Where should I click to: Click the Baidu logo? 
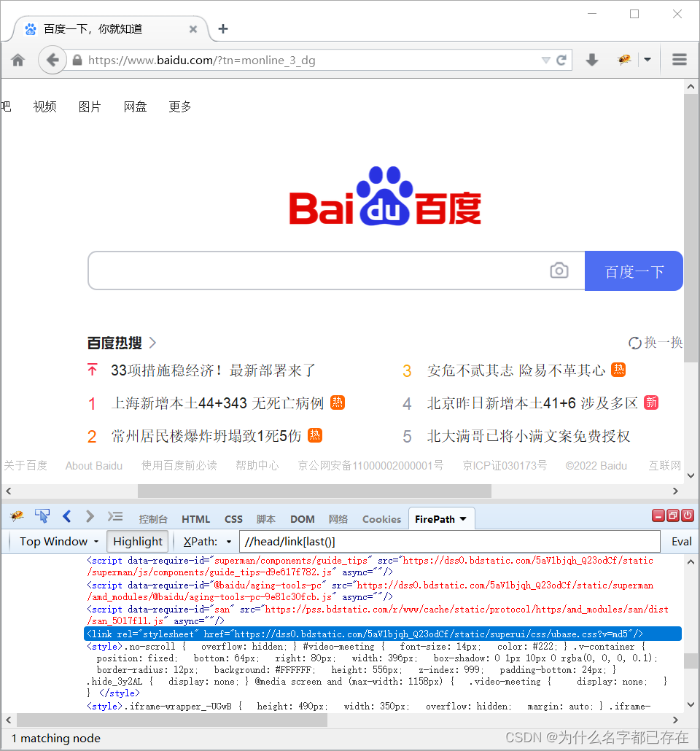(x=385, y=196)
